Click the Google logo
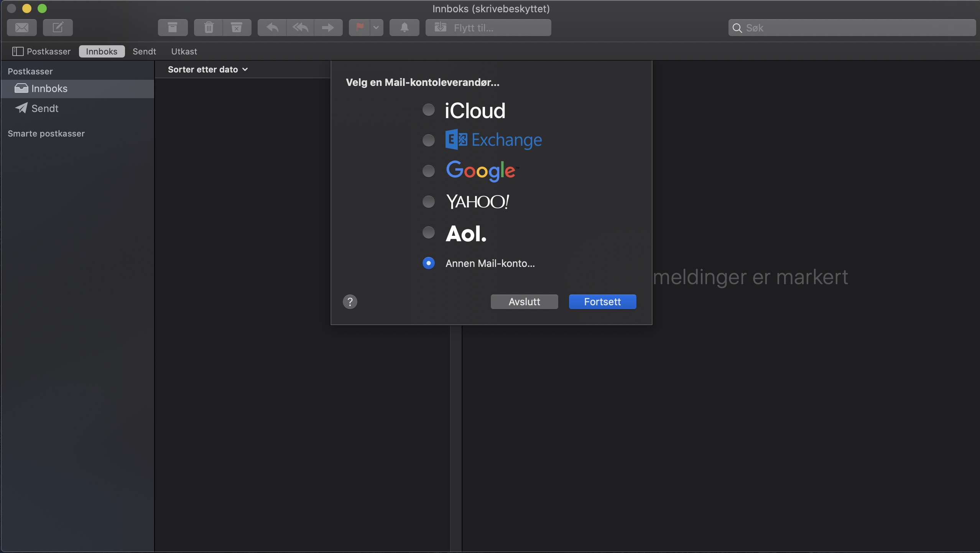980x553 pixels. pos(482,171)
